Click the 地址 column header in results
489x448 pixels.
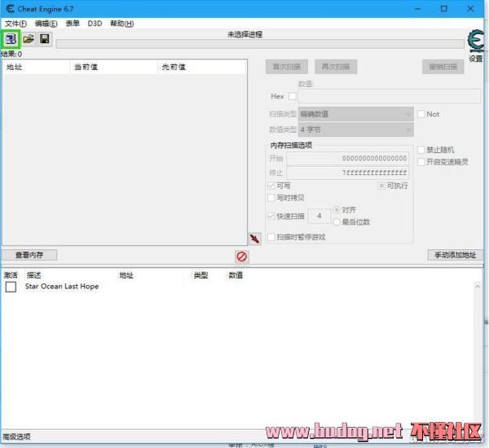(36, 67)
